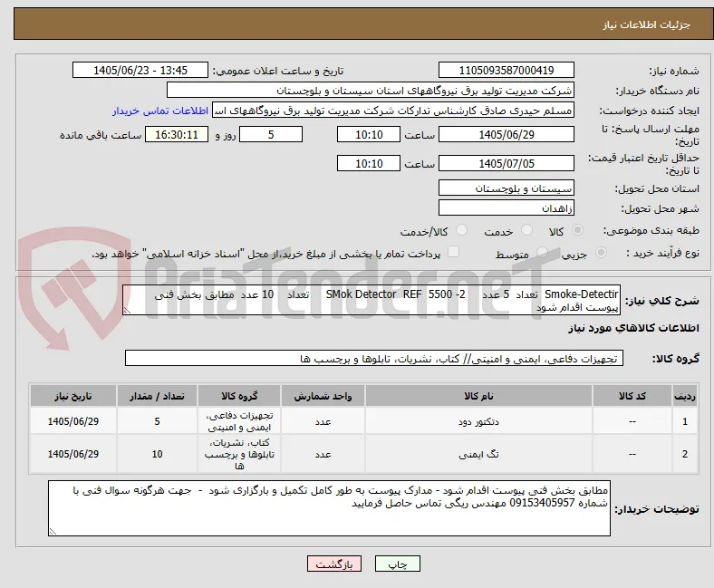Viewport: 714px width, 588px height.
Task: Click the دتکتور دود item name cell
Action: pos(478,421)
